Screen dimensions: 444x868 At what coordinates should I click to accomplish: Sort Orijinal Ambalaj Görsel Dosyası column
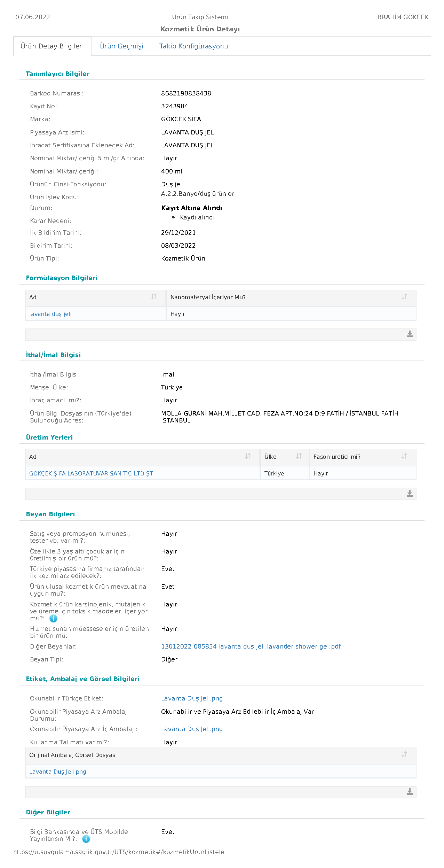[404, 754]
